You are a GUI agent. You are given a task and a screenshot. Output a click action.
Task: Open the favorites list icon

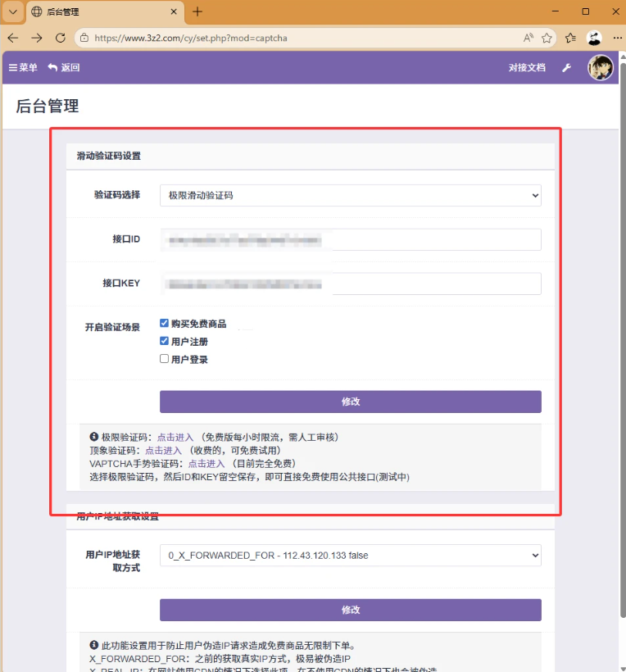pyautogui.click(x=570, y=39)
